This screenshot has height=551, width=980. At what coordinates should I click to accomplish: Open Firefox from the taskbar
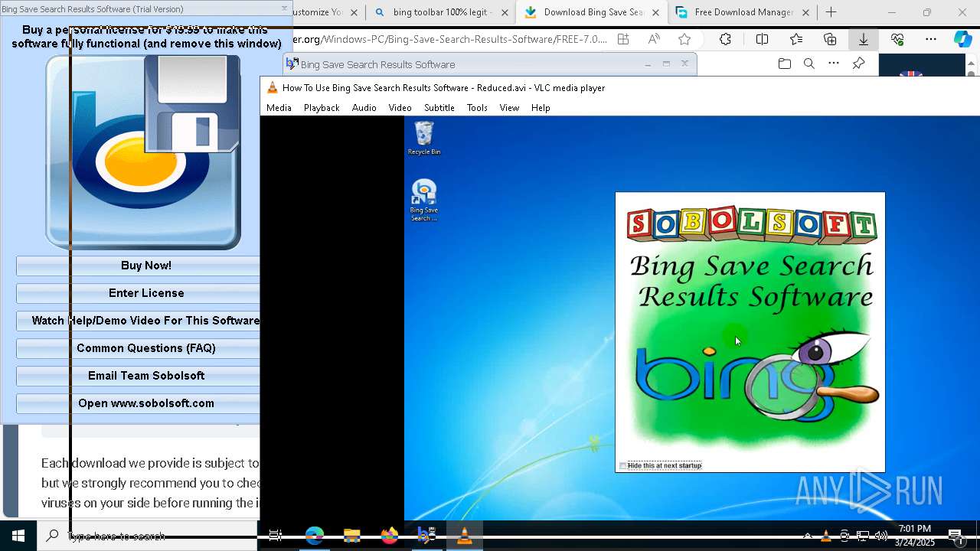[x=390, y=536]
